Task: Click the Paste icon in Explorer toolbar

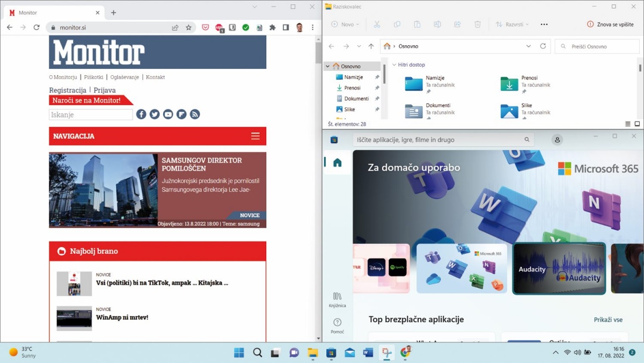Action: point(417,24)
